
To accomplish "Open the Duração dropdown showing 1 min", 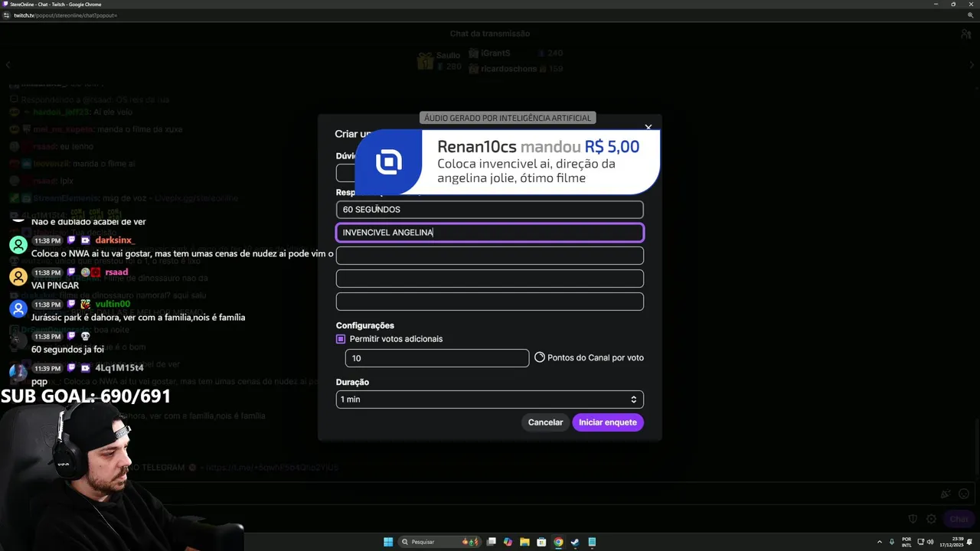I will 490,399.
